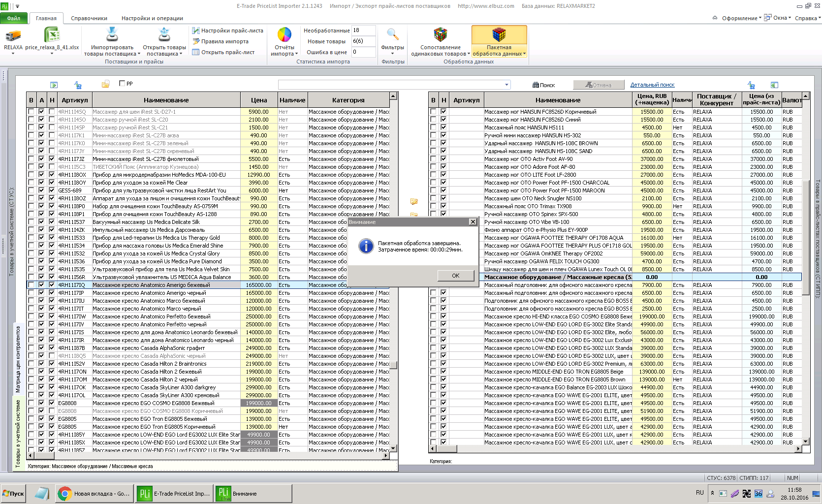The width and height of the screenshot is (822, 504).
Task: Toggle H checkbox for 4RH1114SQ row
Action: point(52,112)
